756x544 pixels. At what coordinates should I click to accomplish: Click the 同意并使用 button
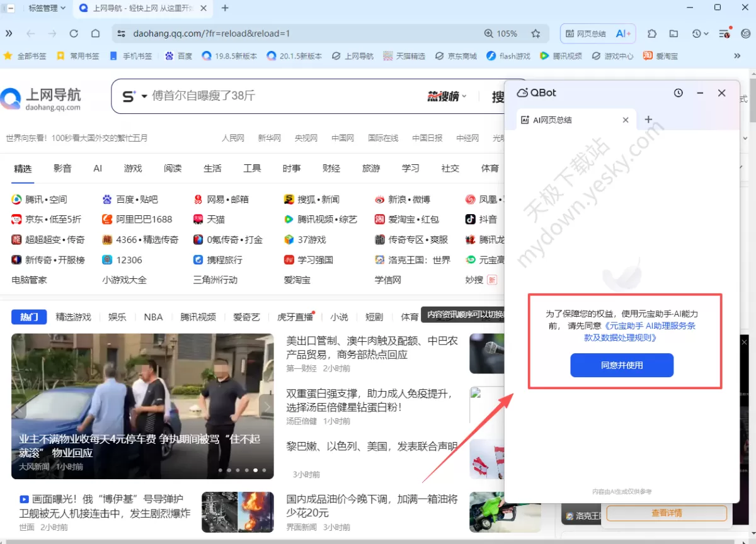tap(622, 365)
